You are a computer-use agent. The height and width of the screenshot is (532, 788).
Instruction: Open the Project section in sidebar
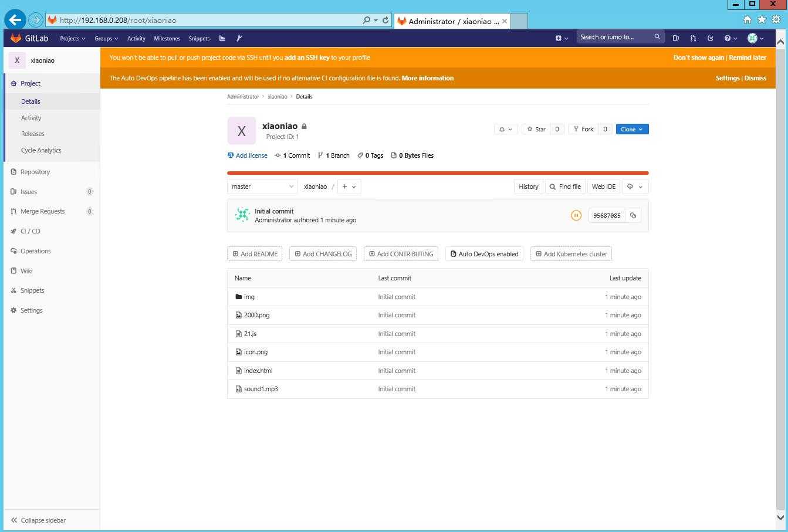[x=52, y=83]
